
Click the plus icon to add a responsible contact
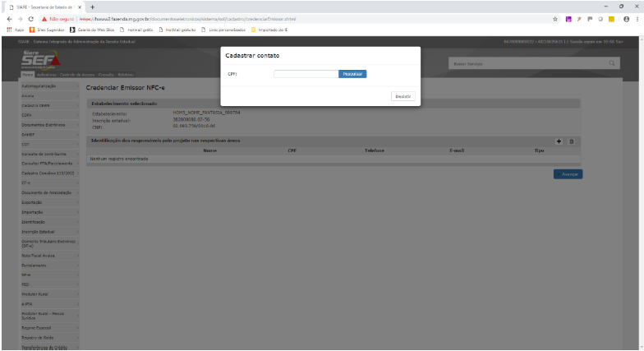coord(559,141)
